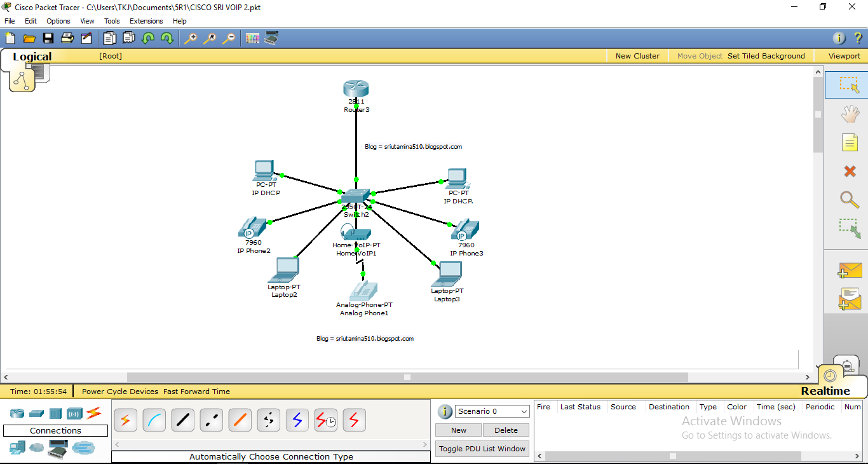The image size is (868, 464).
Task: Redo action with green redo arrow
Action: (167, 38)
